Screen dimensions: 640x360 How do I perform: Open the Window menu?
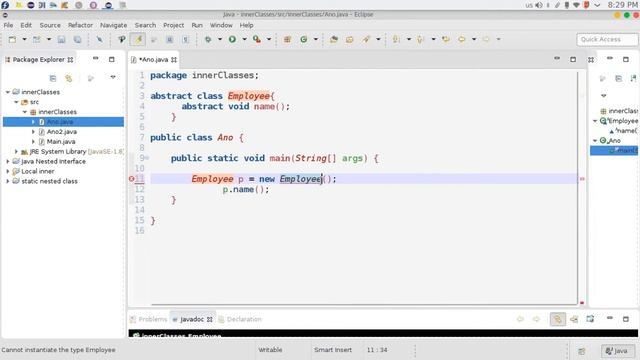click(221, 25)
